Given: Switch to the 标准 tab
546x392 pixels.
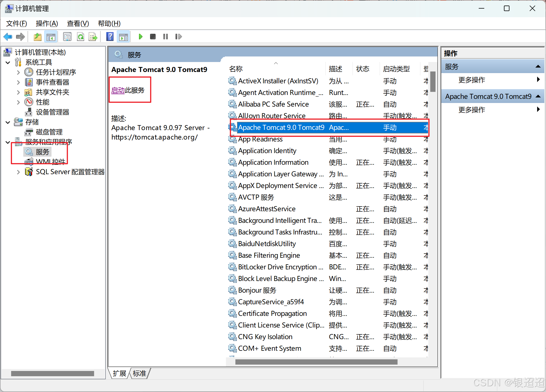Looking at the screenshot, I should tap(140, 373).
